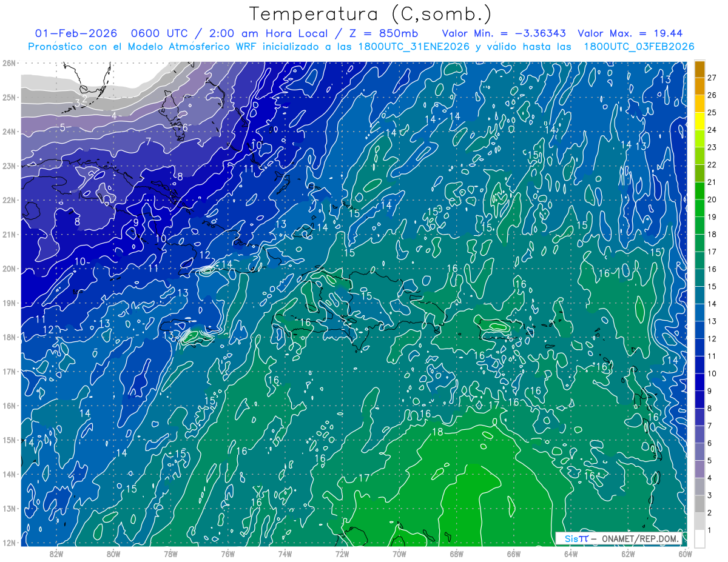Image resolution: width=728 pixels, height=562 pixels.
Task: Click the longitude axis label "62W"
Action: pyautogui.click(x=628, y=554)
